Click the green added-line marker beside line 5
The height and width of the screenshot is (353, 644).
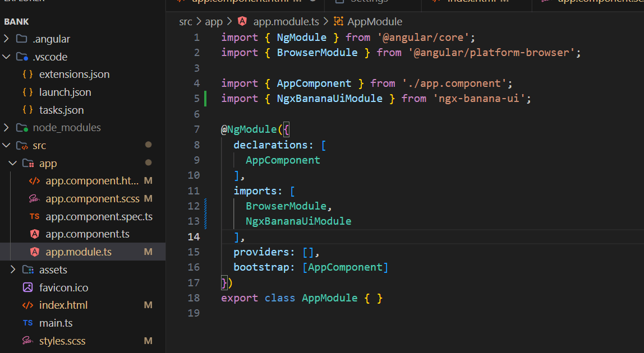pyautogui.click(x=205, y=99)
